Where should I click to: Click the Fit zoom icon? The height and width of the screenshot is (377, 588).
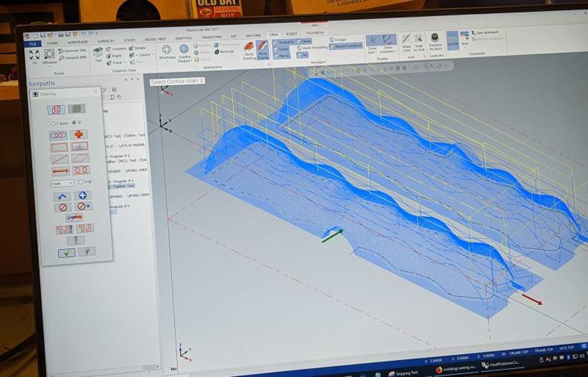[x=34, y=55]
